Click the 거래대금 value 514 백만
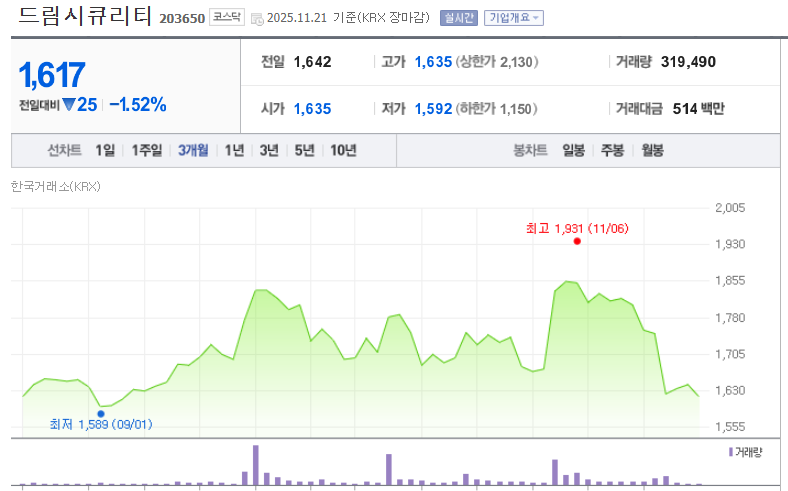 [699, 109]
